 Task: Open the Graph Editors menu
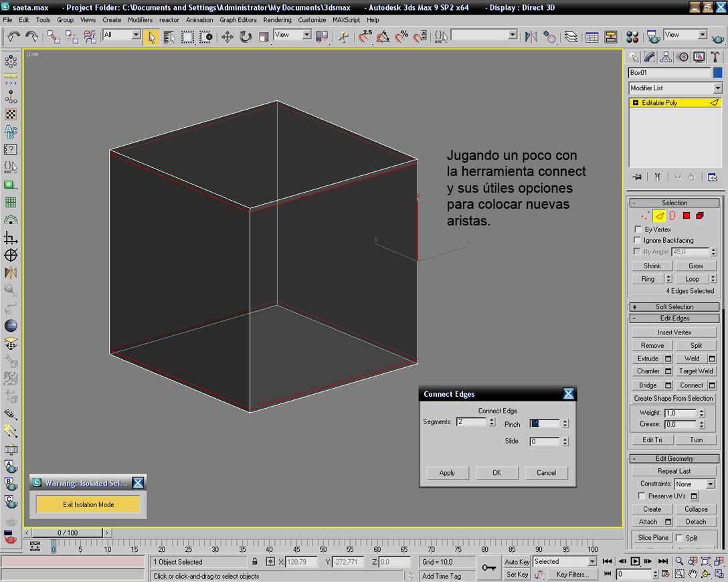click(238, 20)
